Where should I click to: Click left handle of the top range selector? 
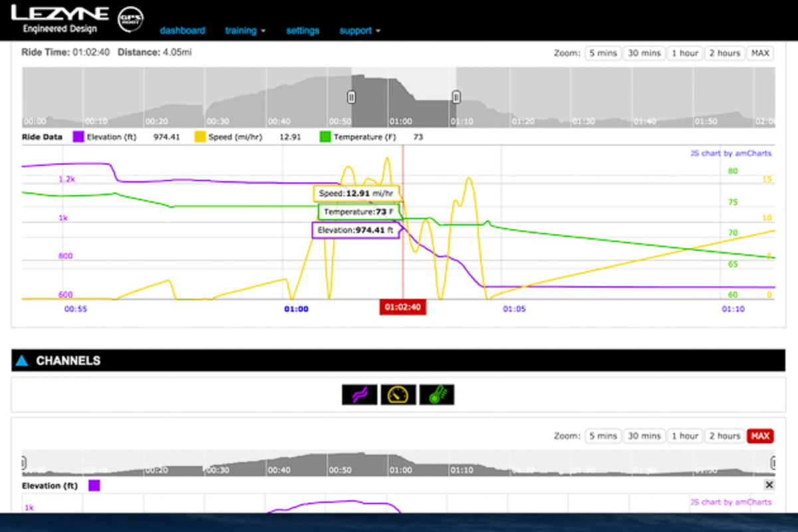pyautogui.click(x=351, y=98)
